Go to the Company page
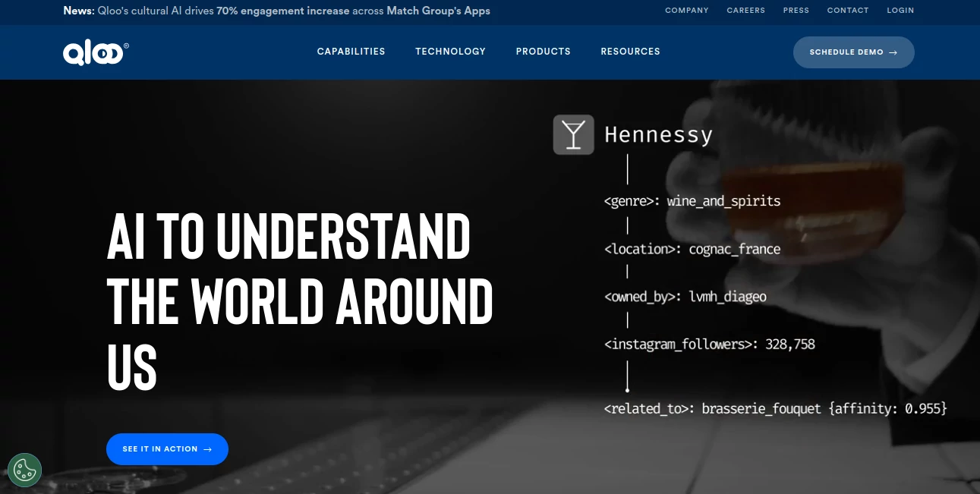 (687, 11)
